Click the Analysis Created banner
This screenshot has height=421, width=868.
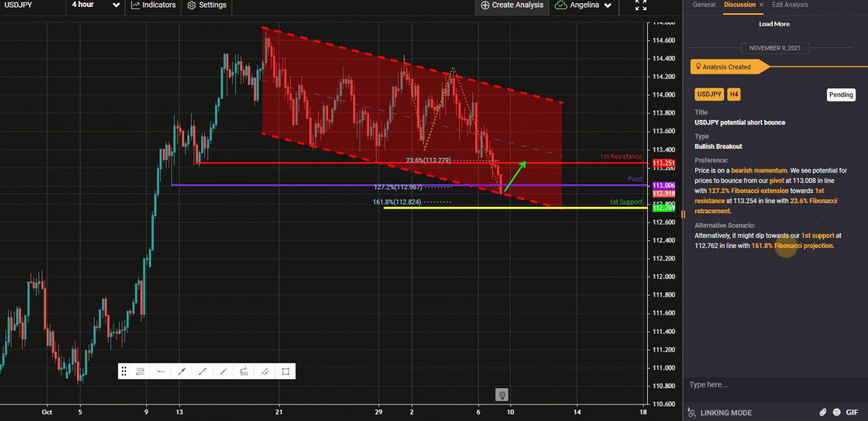tap(730, 66)
